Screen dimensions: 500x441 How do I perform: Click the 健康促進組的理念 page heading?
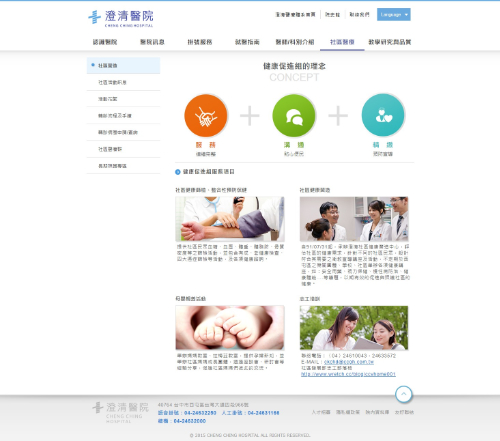[294, 66]
